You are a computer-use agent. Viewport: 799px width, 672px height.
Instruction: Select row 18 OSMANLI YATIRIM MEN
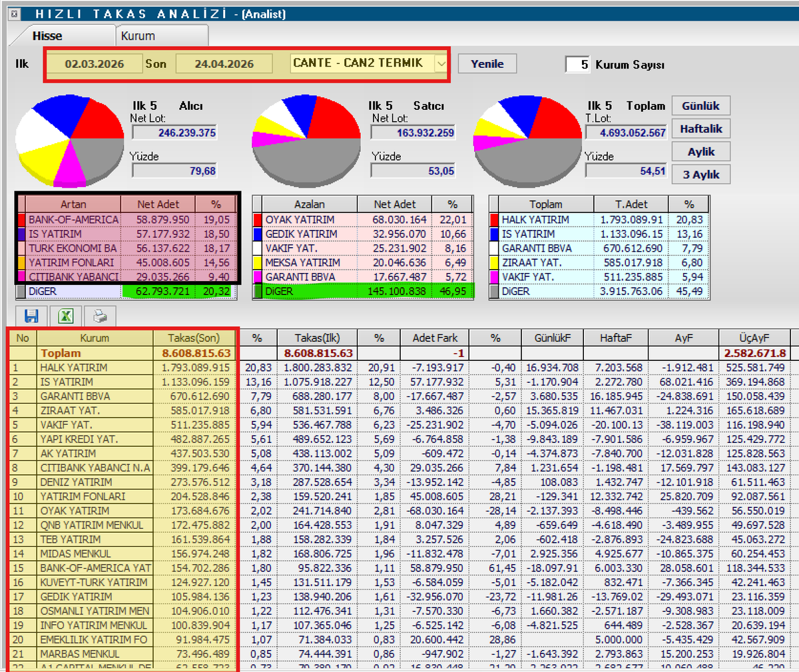click(398, 611)
